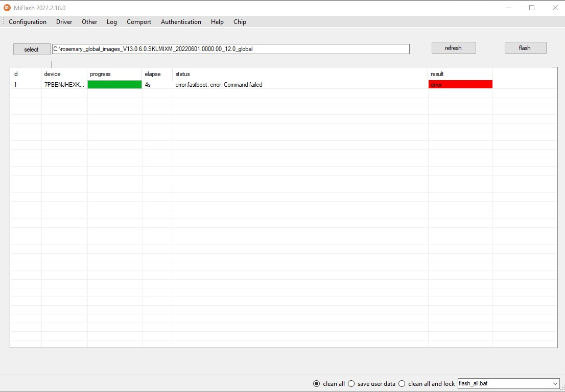Click the flash button
This screenshot has height=392, width=565.
525,48
